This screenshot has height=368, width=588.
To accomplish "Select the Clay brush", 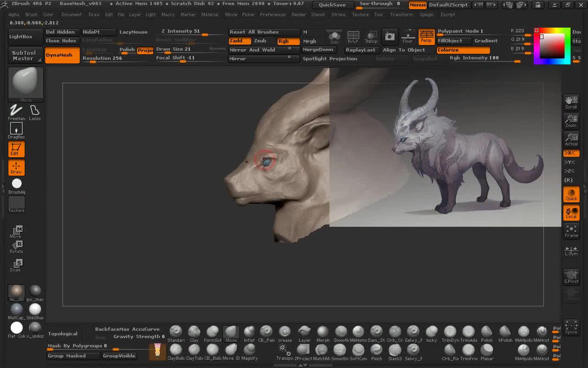I will 194,333.
